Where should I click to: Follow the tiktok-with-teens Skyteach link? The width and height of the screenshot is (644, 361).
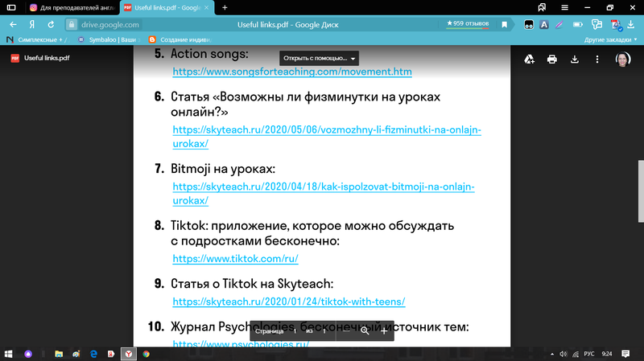coord(289,302)
